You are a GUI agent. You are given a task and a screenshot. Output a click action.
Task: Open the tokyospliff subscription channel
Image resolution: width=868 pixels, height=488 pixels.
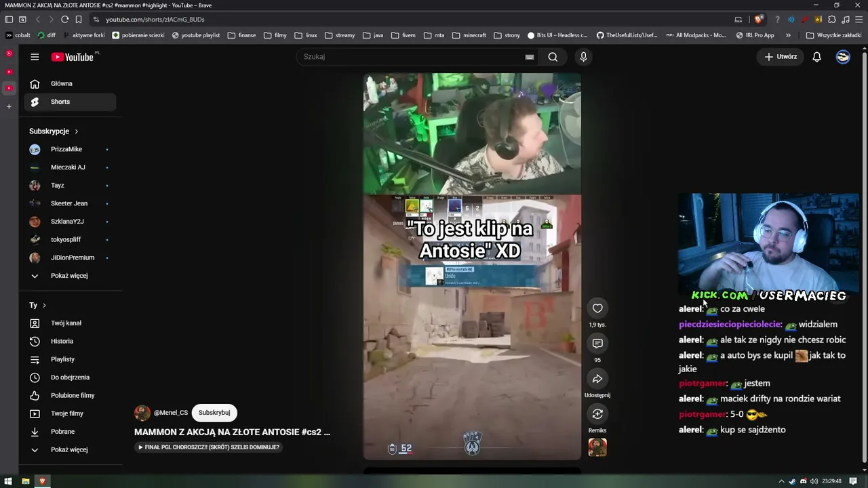click(x=70, y=240)
